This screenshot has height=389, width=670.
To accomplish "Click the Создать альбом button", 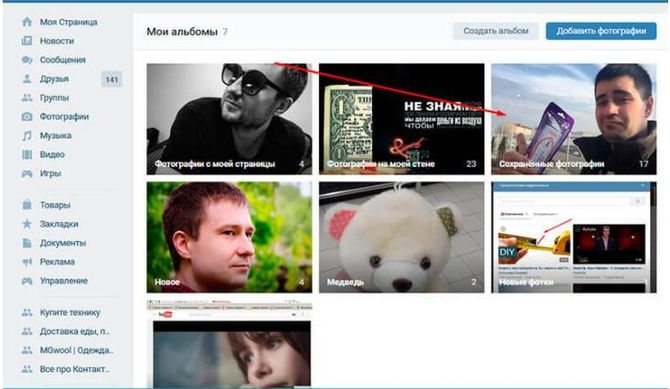I will (x=496, y=31).
